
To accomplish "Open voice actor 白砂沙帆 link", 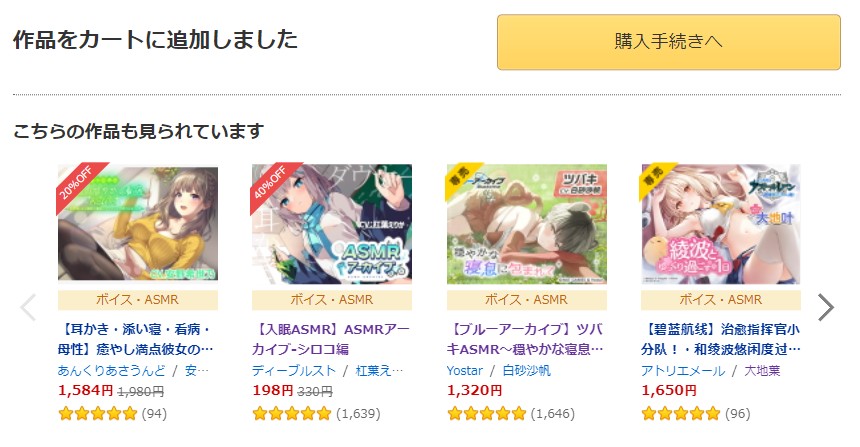I will click(526, 371).
